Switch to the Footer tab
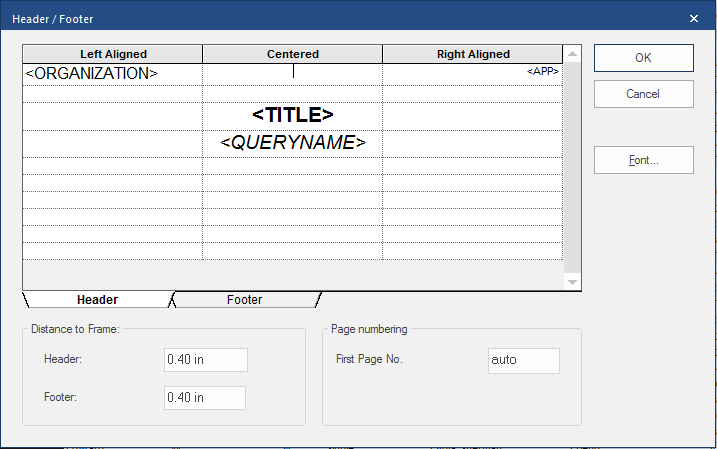Viewport: 717px width, 449px height. point(245,300)
